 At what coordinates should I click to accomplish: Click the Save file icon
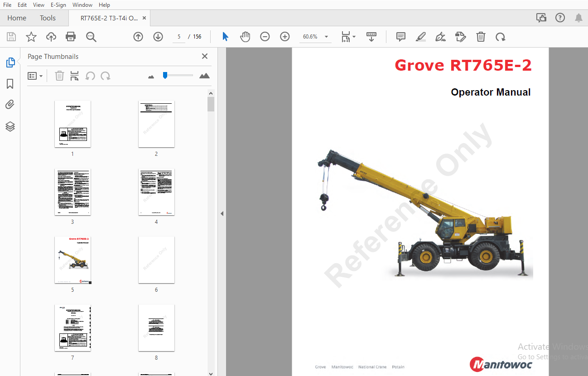[11, 37]
